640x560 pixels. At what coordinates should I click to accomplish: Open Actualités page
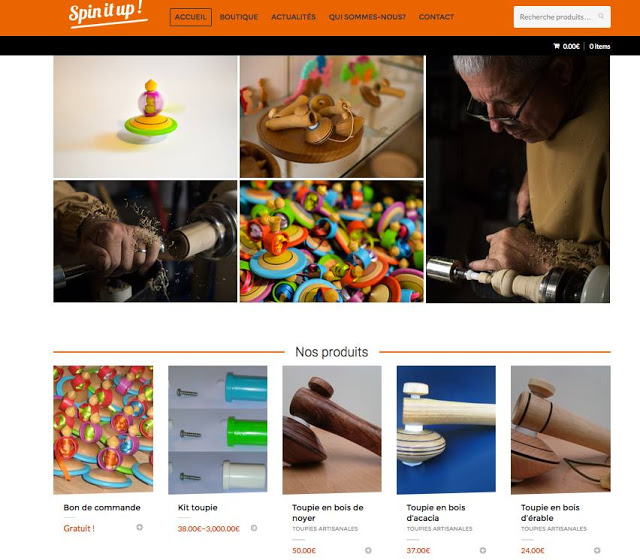click(293, 17)
